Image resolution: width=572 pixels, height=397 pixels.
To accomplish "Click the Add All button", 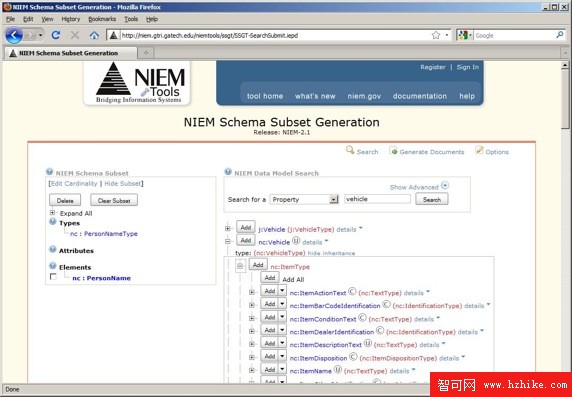I will coord(270,278).
